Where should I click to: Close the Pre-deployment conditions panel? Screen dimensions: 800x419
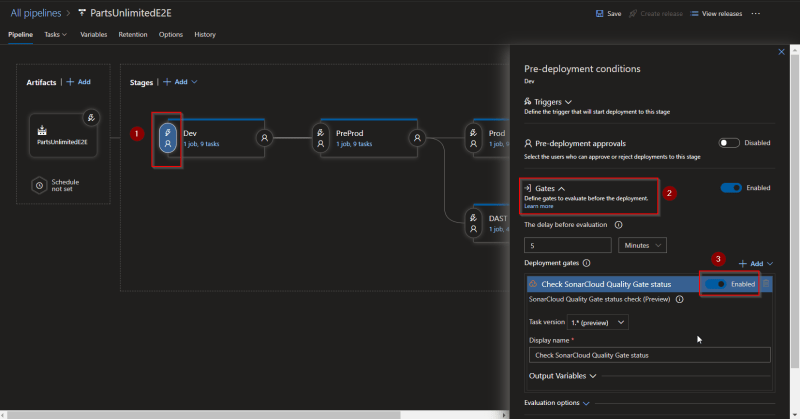(x=781, y=52)
